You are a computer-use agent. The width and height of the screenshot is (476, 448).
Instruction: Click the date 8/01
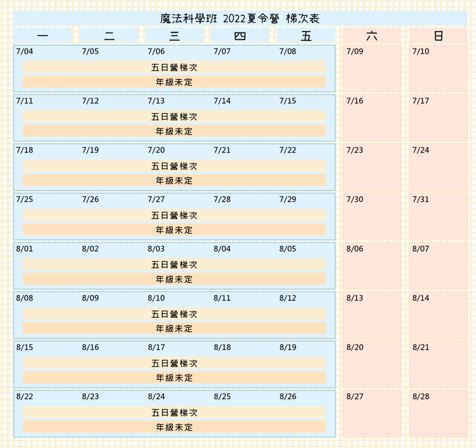(25, 249)
